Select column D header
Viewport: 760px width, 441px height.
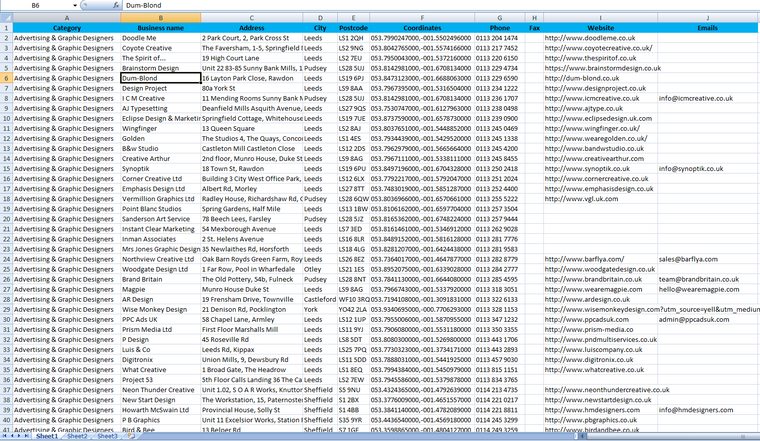click(x=320, y=18)
